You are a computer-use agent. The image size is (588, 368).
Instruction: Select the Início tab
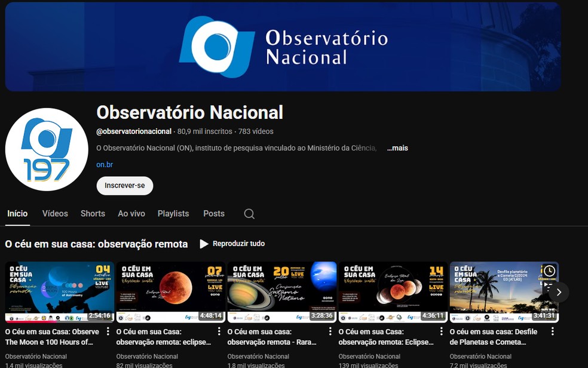17,214
